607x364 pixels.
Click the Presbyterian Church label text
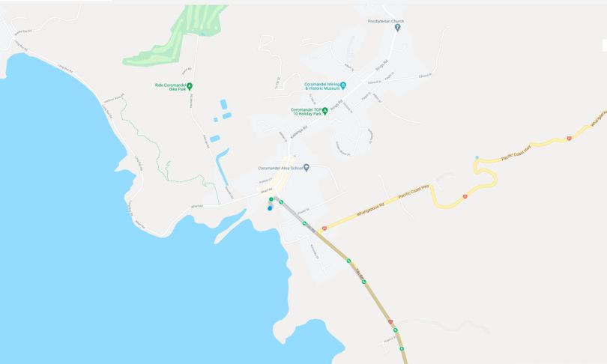tap(386, 21)
